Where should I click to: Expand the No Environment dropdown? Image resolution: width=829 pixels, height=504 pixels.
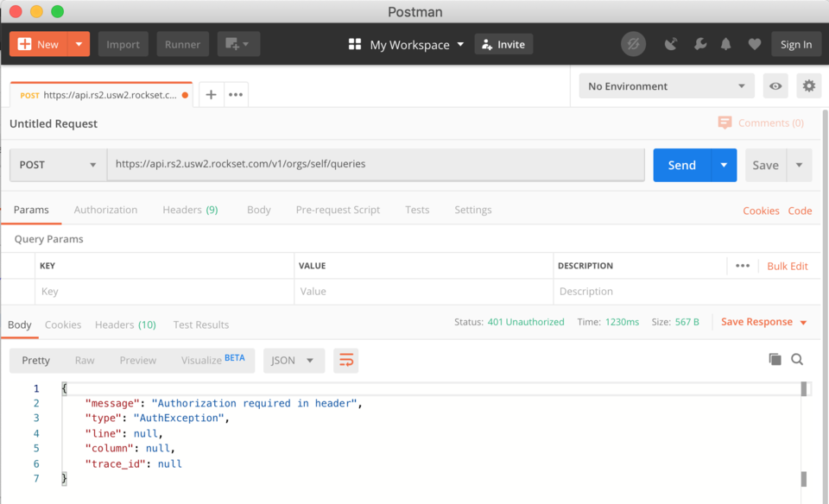tap(666, 86)
